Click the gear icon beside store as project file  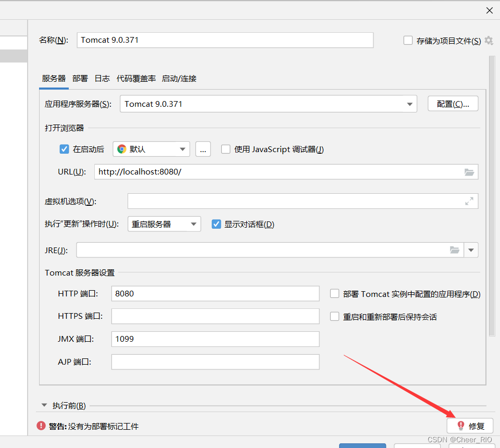(x=489, y=41)
